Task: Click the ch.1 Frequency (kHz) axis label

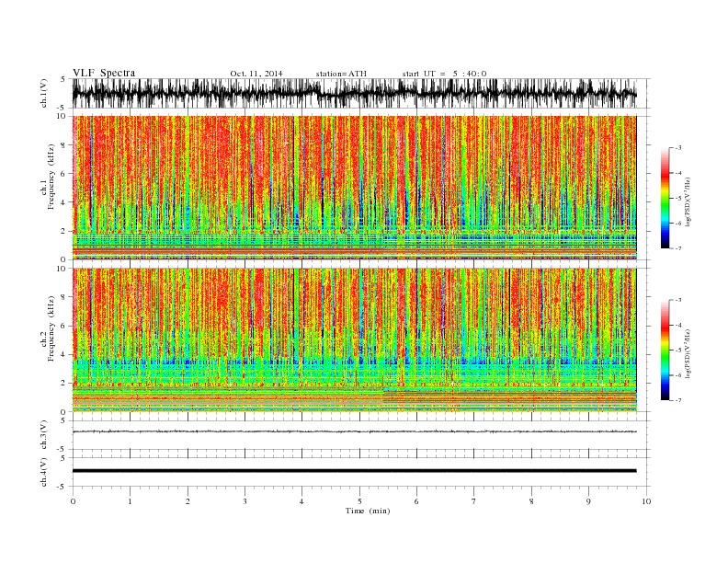Action: coord(48,177)
